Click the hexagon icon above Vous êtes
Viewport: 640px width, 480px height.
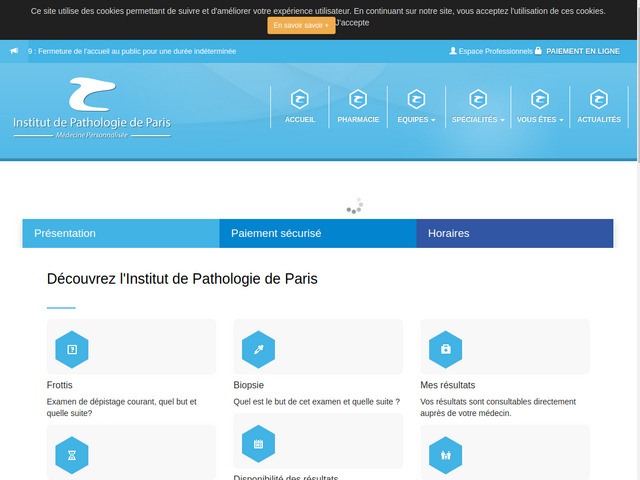coord(540,99)
